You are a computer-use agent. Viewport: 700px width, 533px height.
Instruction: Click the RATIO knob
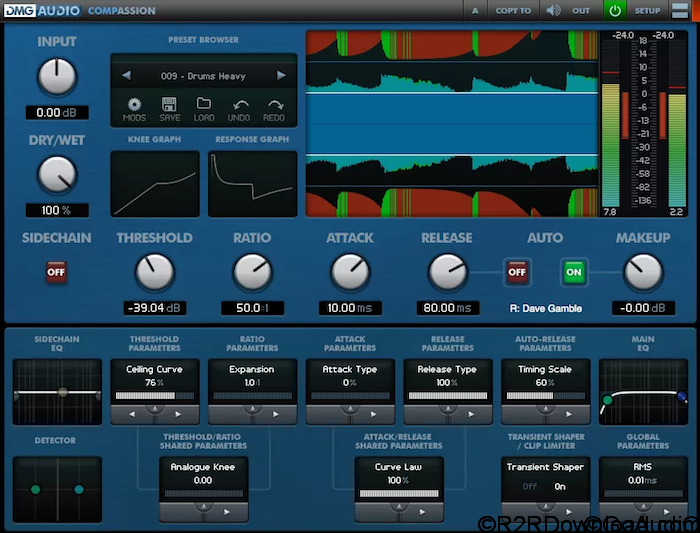[252, 272]
